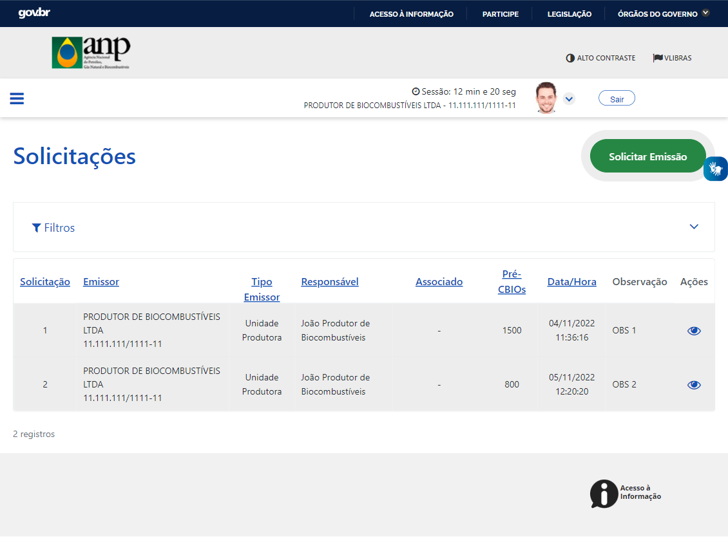Open the VLibras hand accessibility widget

coord(715,169)
